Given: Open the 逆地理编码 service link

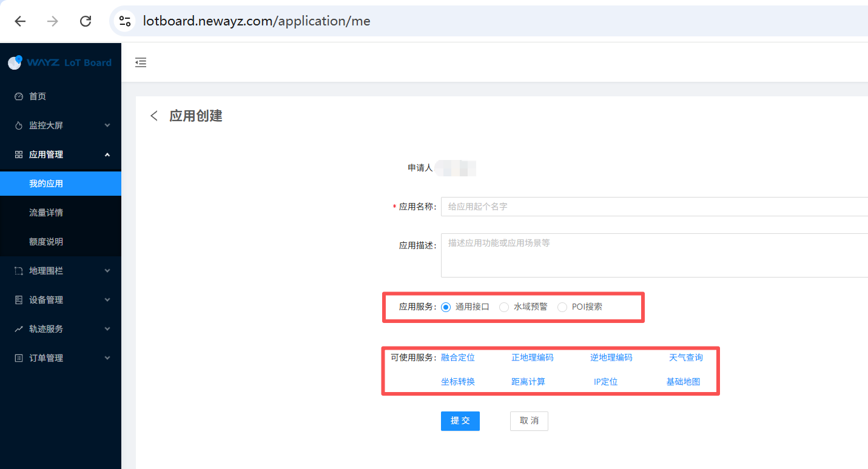Looking at the screenshot, I should tap(611, 358).
